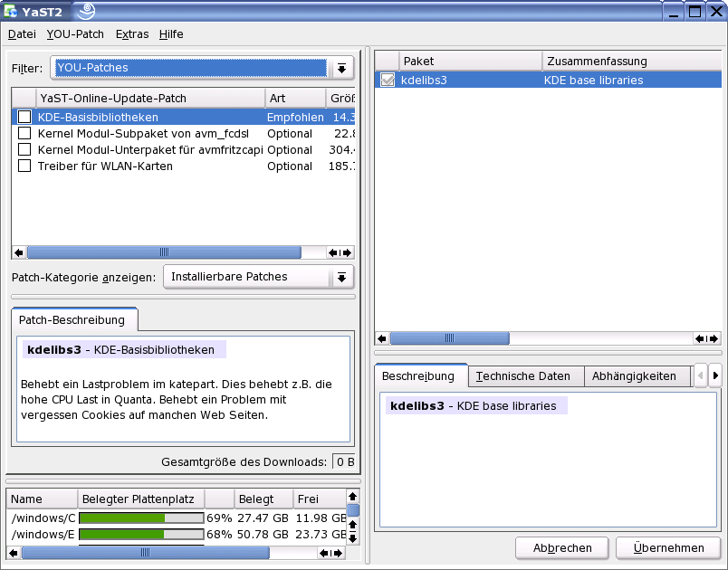Click the 50.78 GB used value
The height and width of the screenshot is (570, 728).
(263, 535)
